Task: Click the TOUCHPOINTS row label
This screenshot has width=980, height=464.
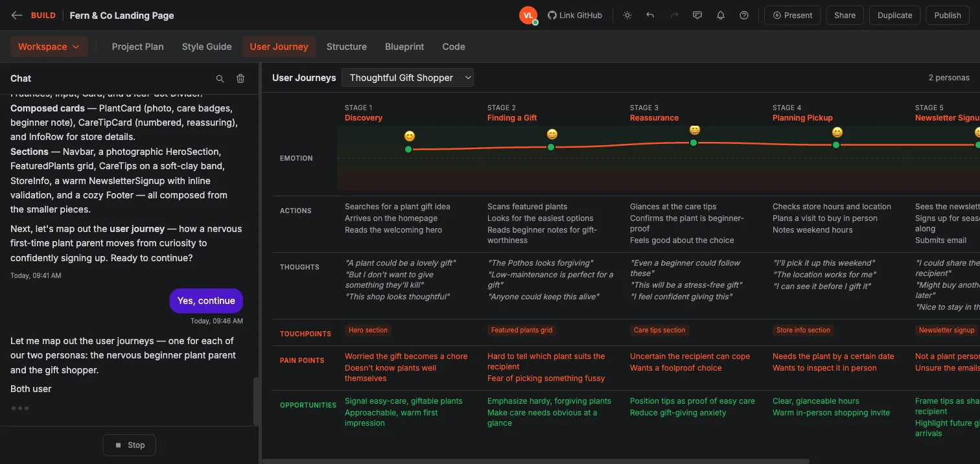Action: tap(305, 334)
